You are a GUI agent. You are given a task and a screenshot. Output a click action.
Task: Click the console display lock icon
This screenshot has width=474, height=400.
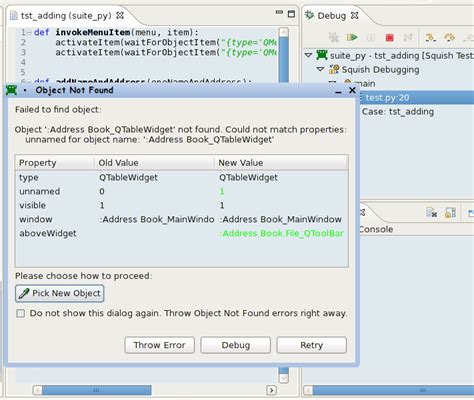(x=450, y=213)
